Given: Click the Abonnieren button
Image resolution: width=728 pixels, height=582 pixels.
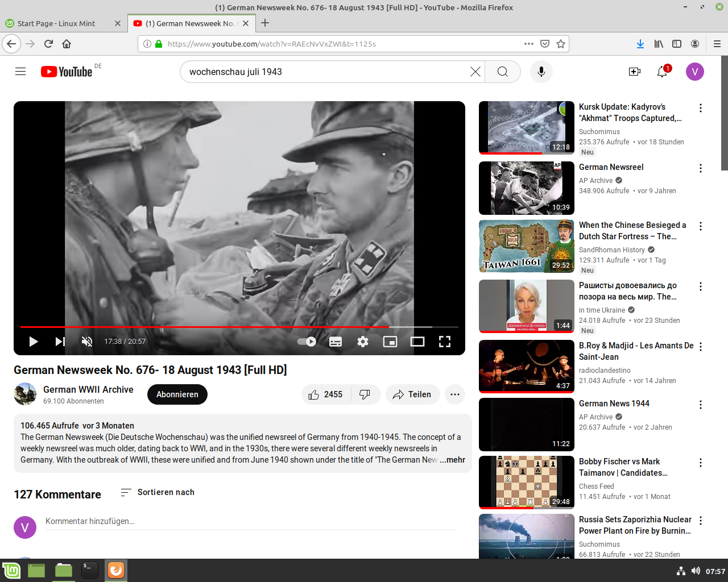Looking at the screenshot, I should click(177, 394).
